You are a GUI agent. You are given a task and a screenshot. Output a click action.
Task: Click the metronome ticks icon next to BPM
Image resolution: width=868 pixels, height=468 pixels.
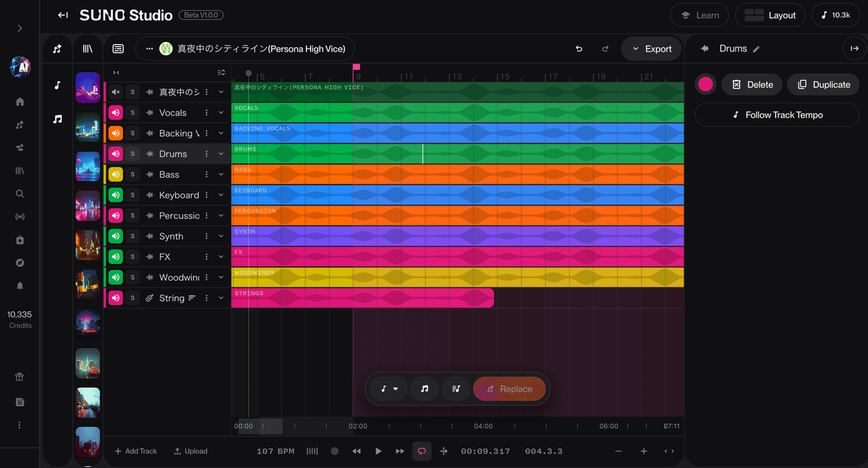click(312, 451)
